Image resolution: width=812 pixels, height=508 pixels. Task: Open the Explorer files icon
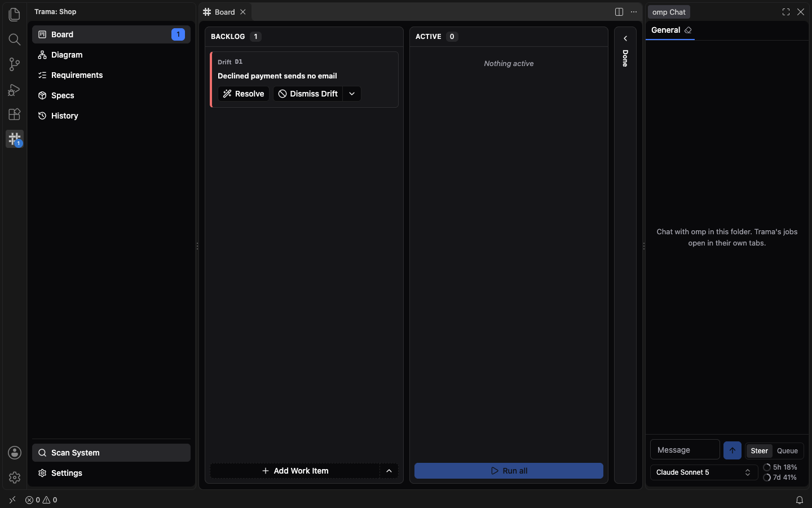coord(15,14)
